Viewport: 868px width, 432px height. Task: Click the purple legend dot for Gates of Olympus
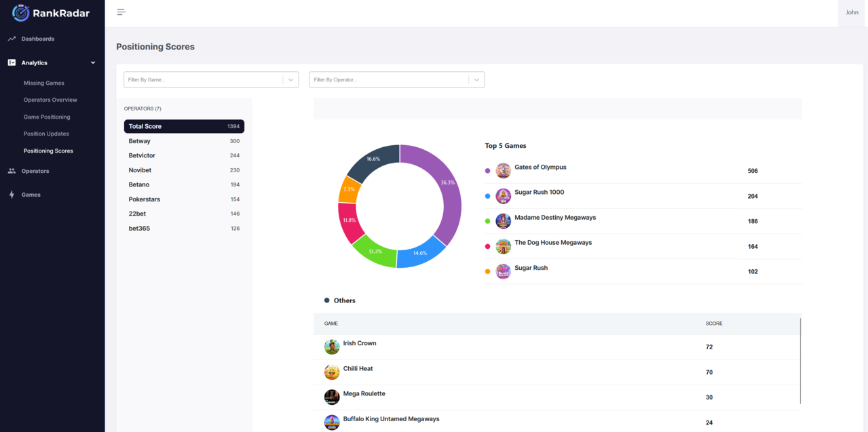point(487,171)
